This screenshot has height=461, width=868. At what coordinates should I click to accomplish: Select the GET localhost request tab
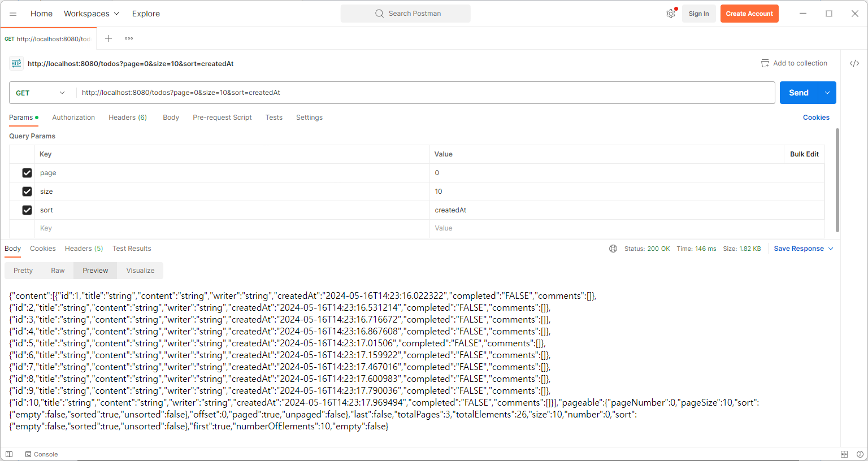click(48, 39)
